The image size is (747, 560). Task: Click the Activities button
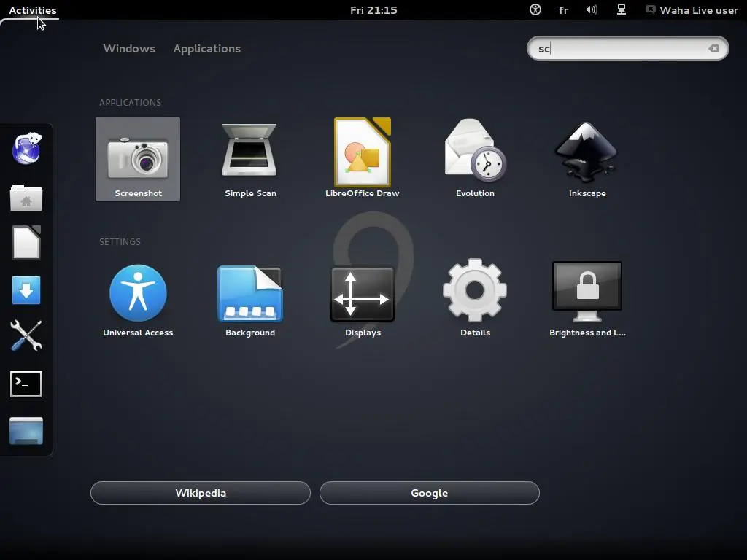coord(32,10)
